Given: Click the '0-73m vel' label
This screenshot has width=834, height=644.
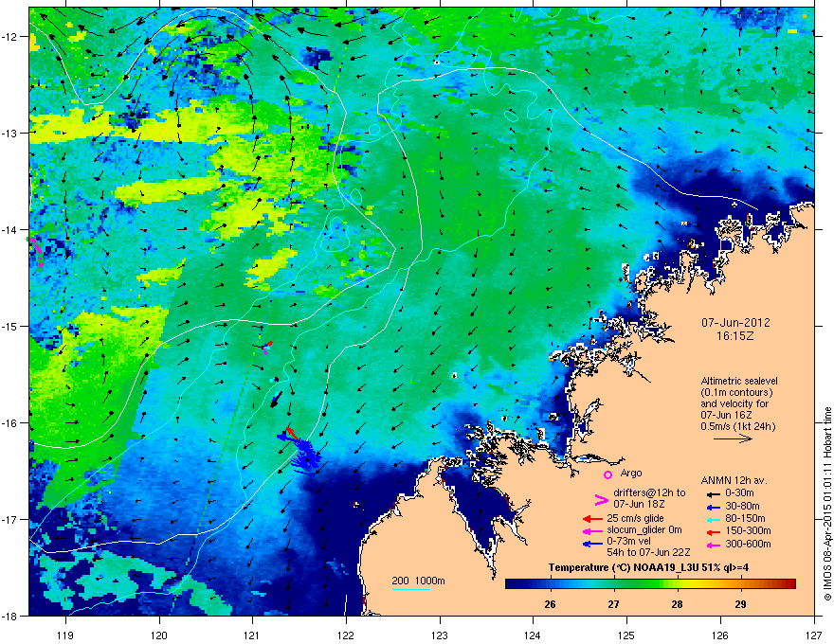Looking at the screenshot, I should [x=629, y=542].
